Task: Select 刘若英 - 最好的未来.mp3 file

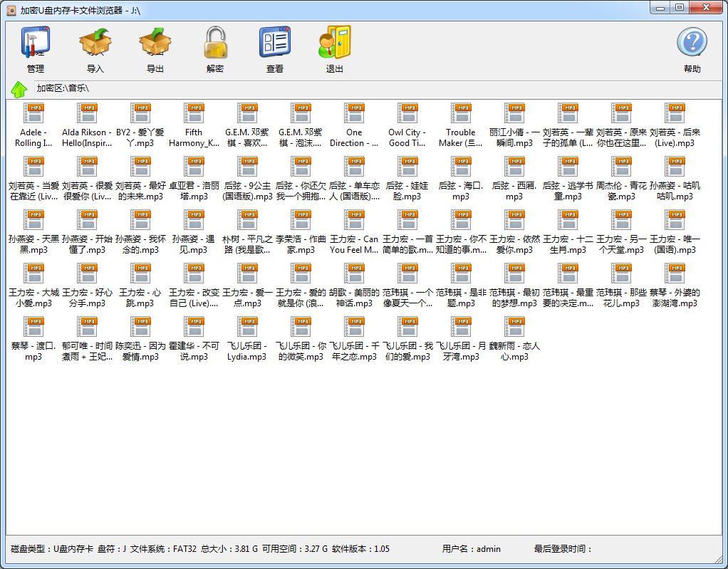Action: (140, 179)
